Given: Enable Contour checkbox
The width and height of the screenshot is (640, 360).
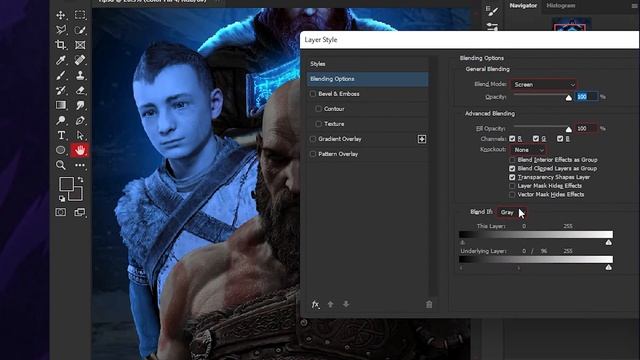Looking at the screenshot, I should coord(319,109).
